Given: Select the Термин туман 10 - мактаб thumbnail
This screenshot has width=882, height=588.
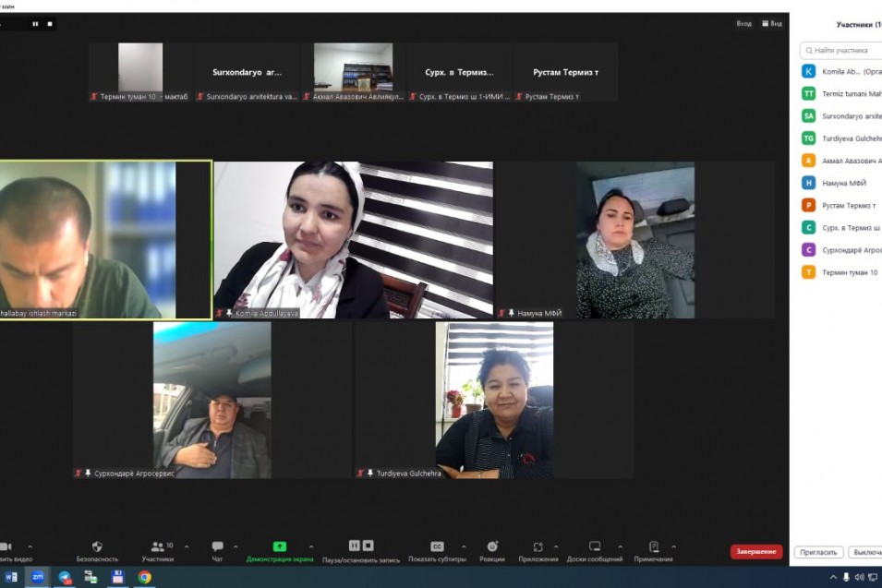Looking at the screenshot, I should [140, 72].
